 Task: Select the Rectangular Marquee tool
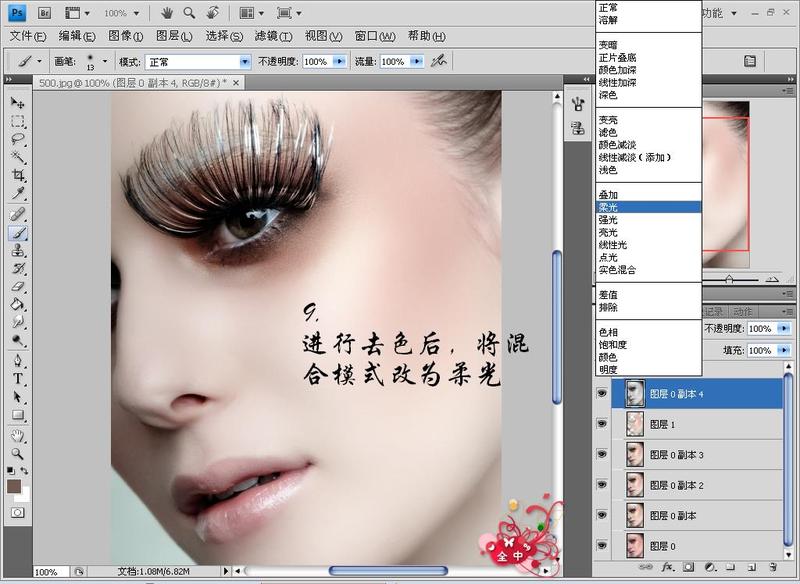tap(18, 121)
